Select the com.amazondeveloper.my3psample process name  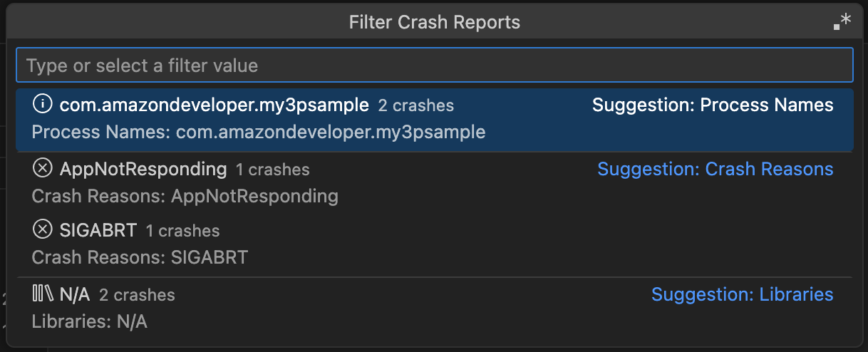pos(214,105)
